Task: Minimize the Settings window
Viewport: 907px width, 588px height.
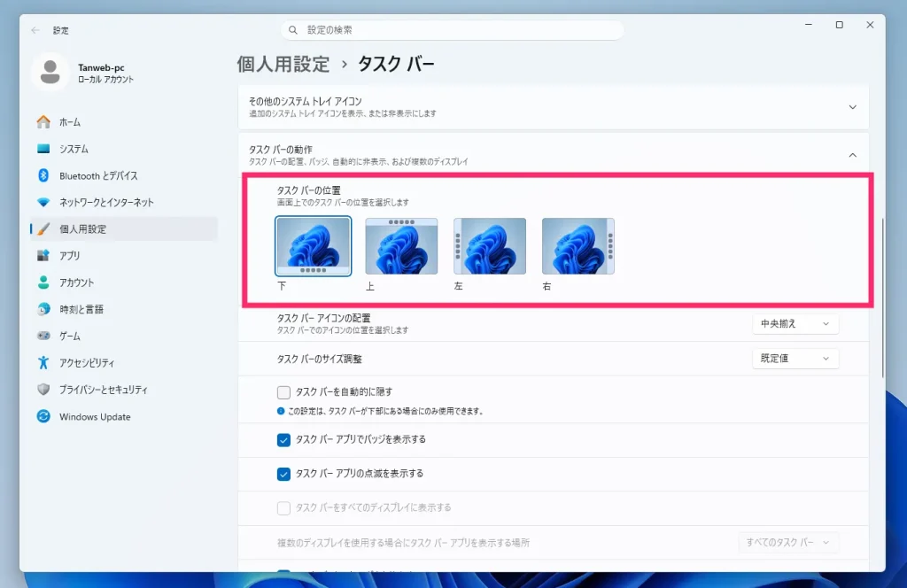Action: [x=809, y=25]
